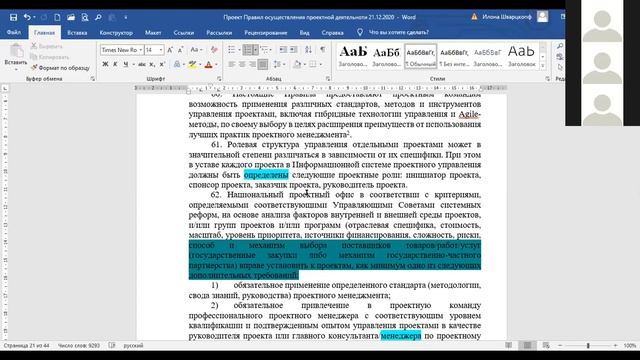Open a file using the folder icon
Viewport: 640px width, 360px height.
click(71, 17)
